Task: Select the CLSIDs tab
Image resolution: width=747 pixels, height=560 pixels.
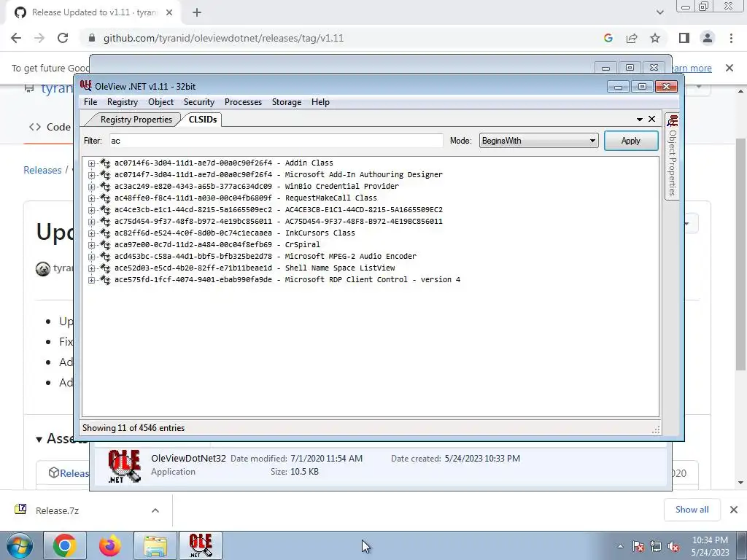Action: tap(203, 120)
